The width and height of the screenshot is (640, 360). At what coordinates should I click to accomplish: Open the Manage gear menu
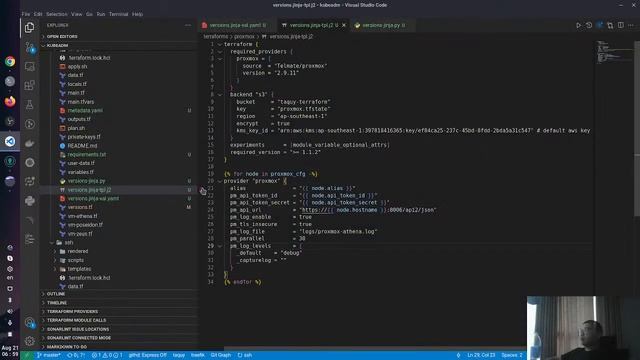pos(29,340)
